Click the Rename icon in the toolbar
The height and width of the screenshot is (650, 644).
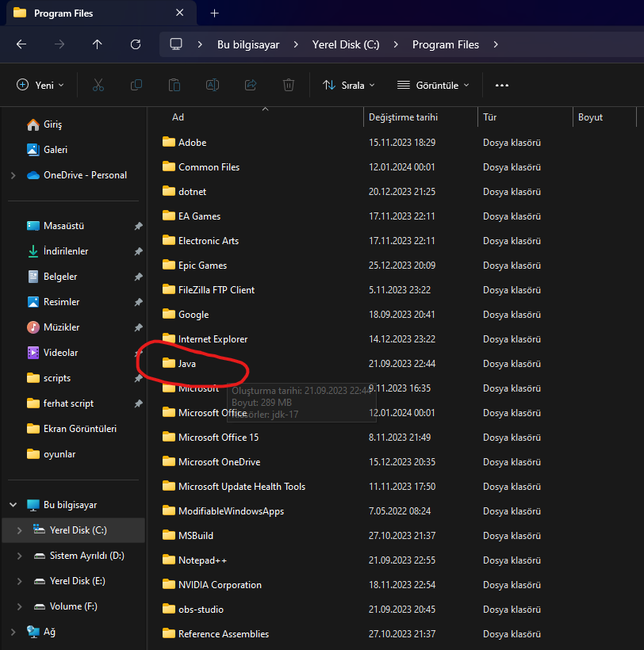tap(213, 85)
